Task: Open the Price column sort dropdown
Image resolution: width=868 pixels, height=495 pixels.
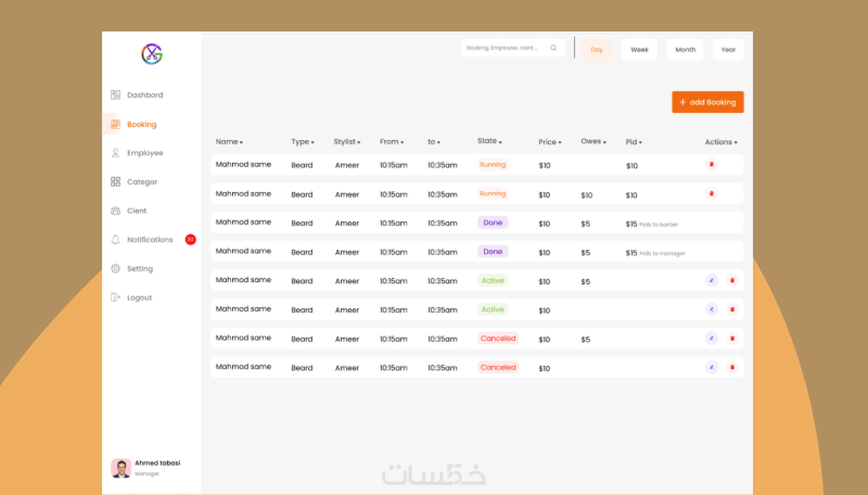Action: [x=560, y=142]
